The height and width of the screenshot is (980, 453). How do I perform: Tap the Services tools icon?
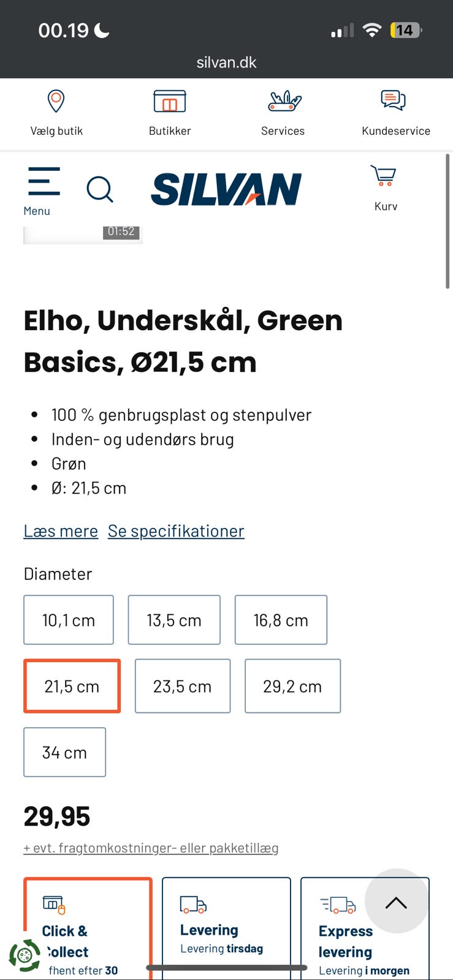(x=284, y=101)
